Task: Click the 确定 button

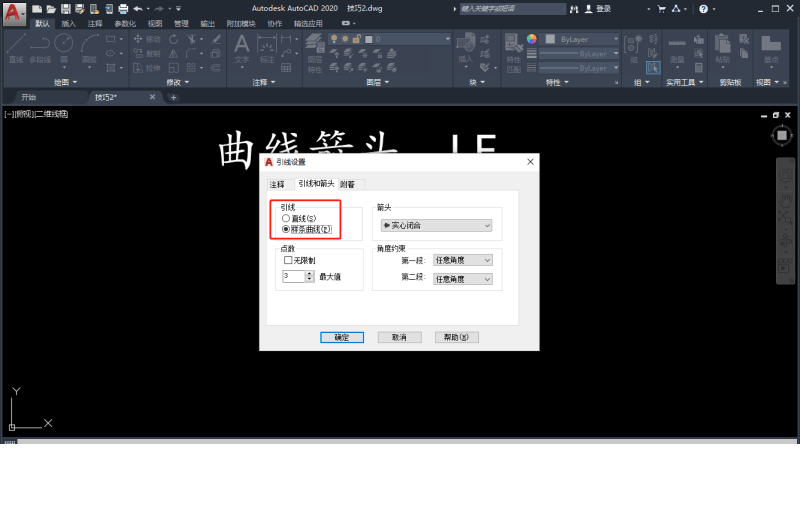Action: coord(342,337)
